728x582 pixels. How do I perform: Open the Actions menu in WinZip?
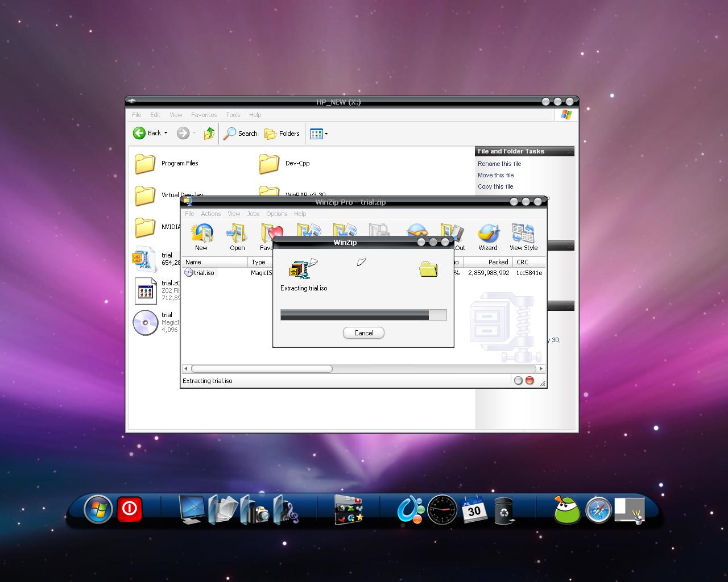coord(210,214)
